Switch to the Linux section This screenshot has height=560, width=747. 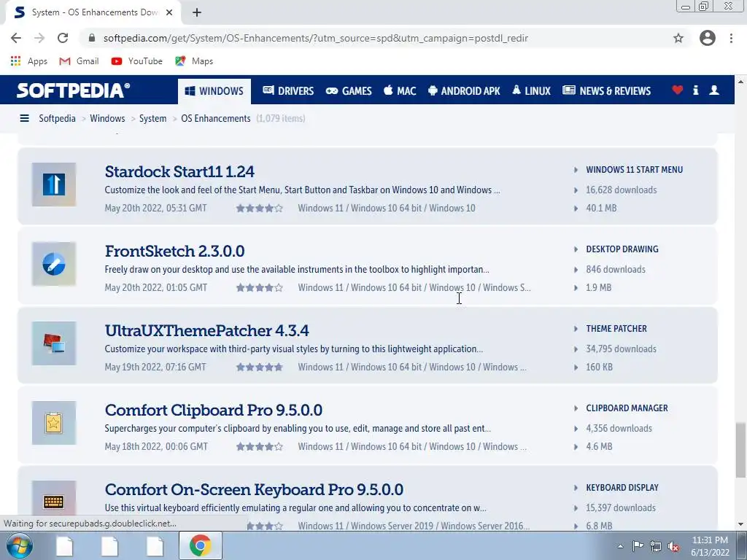pyautogui.click(x=531, y=90)
